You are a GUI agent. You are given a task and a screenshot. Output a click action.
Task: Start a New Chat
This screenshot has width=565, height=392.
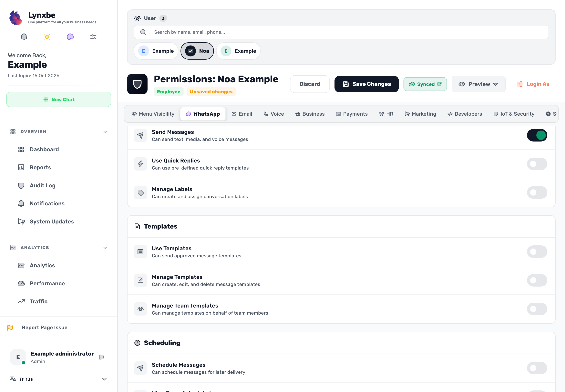[58, 100]
